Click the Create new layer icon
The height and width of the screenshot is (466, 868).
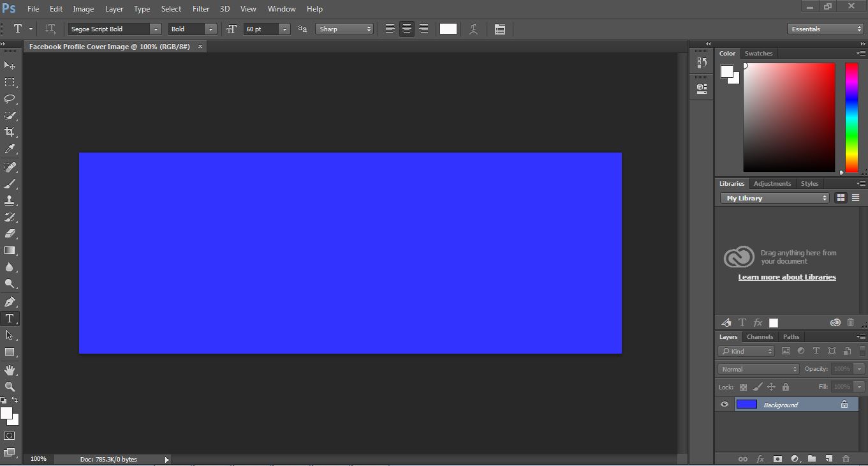pyautogui.click(x=830, y=458)
